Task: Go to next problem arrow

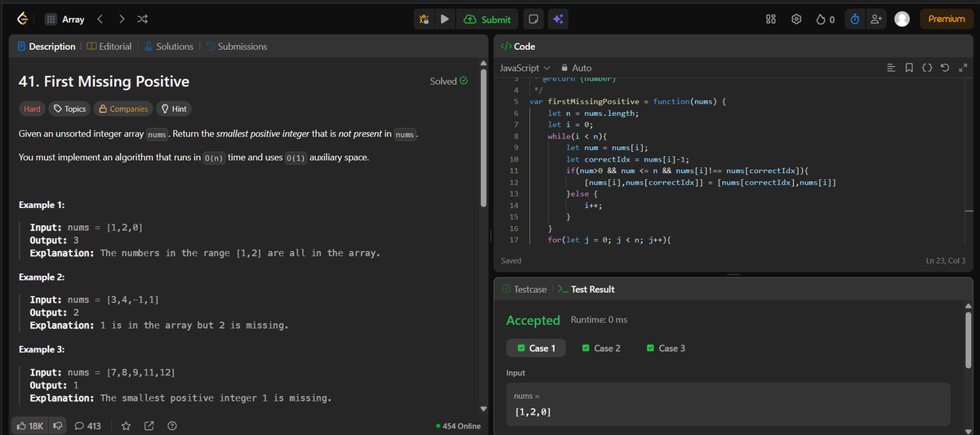Action: (122, 19)
